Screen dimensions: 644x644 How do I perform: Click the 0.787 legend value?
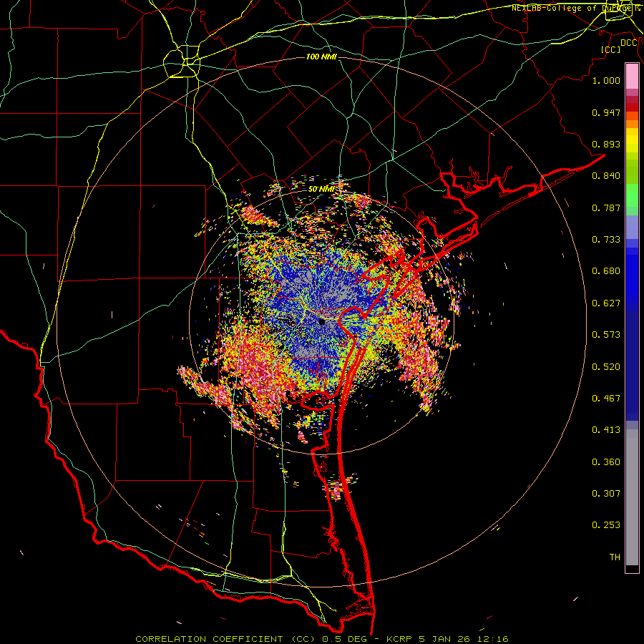click(606, 208)
